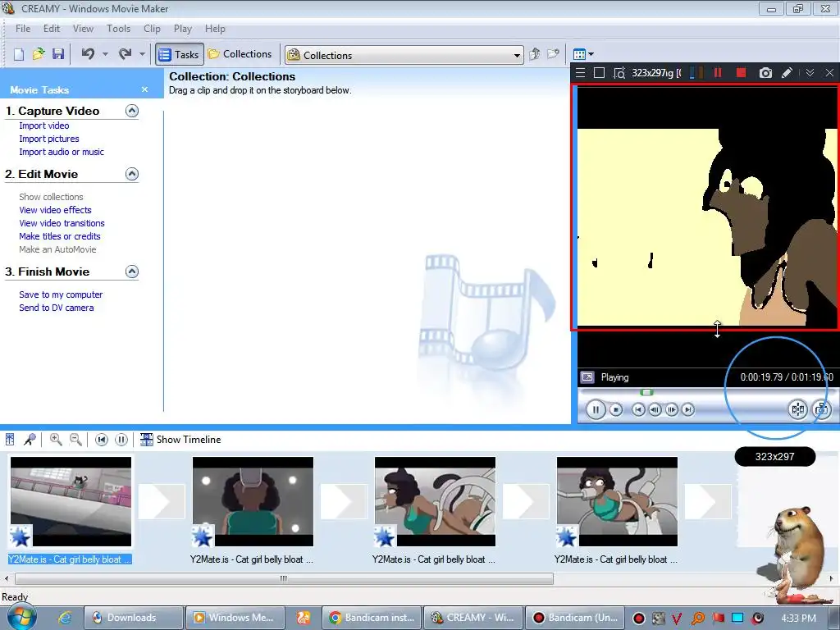Select Bandicam rectangle capture mode icon
The image size is (840, 630).
[x=600, y=73]
